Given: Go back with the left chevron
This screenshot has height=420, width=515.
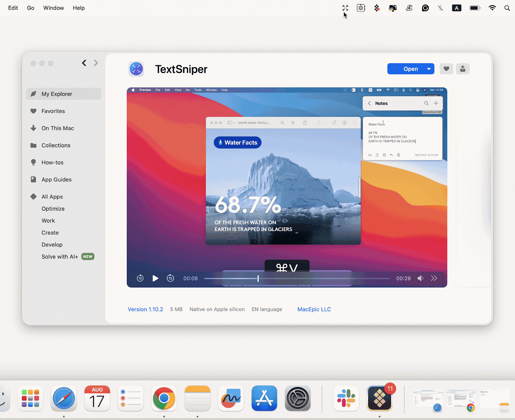Looking at the screenshot, I should pos(84,63).
